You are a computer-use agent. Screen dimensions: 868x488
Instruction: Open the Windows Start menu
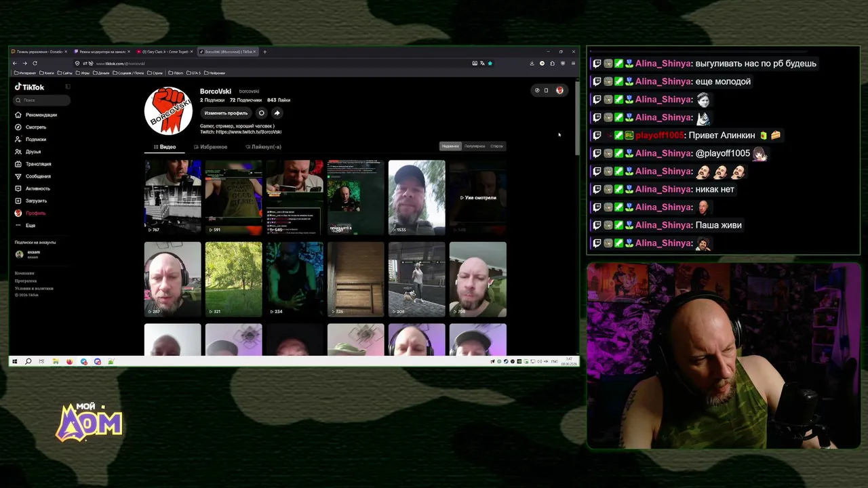click(14, 361)
